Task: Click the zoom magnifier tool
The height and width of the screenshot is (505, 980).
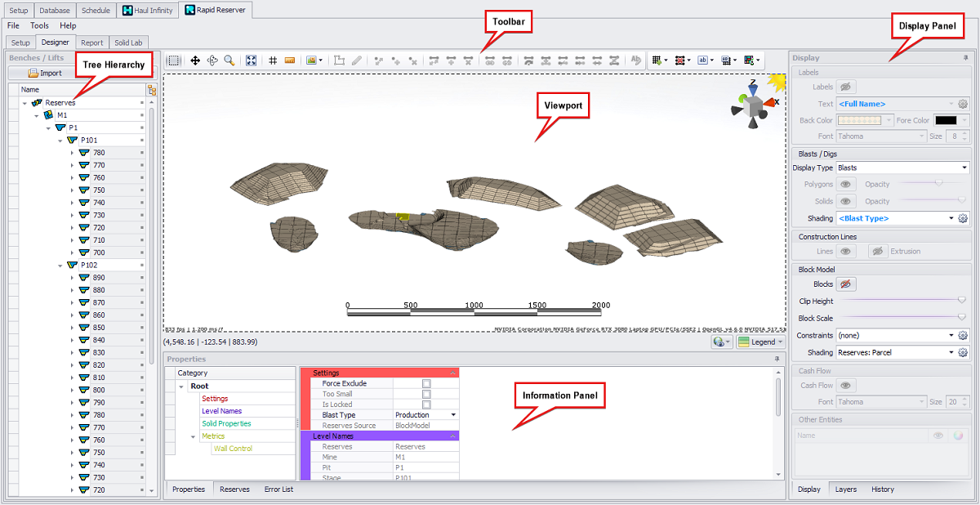Action: coord(229,60)
